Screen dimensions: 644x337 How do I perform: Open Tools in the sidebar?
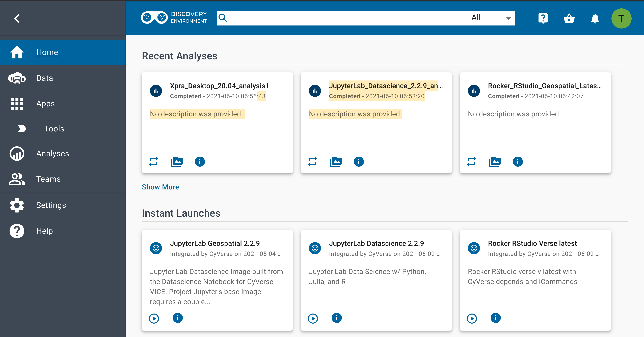click(x=54, y=128)
